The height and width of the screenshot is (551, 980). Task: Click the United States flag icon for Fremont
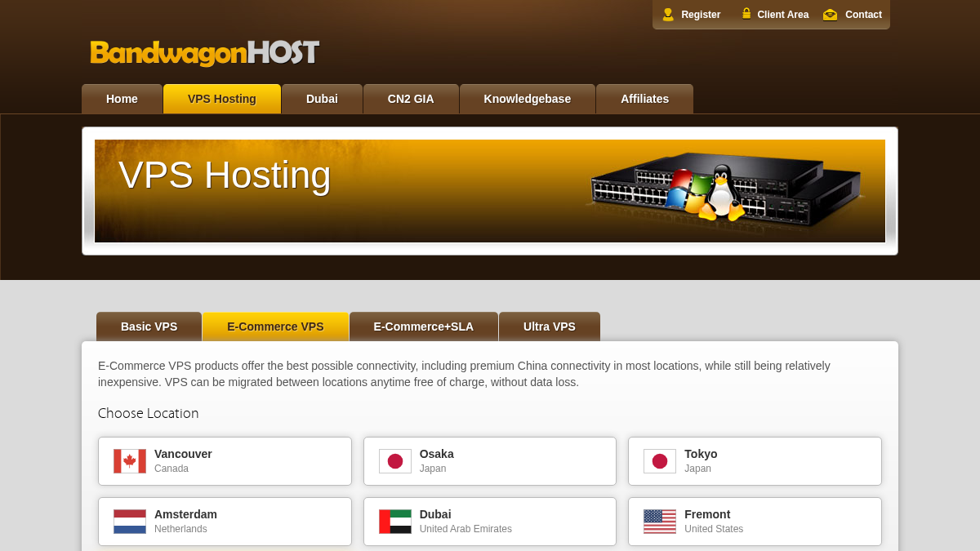(x=660, y=522)
